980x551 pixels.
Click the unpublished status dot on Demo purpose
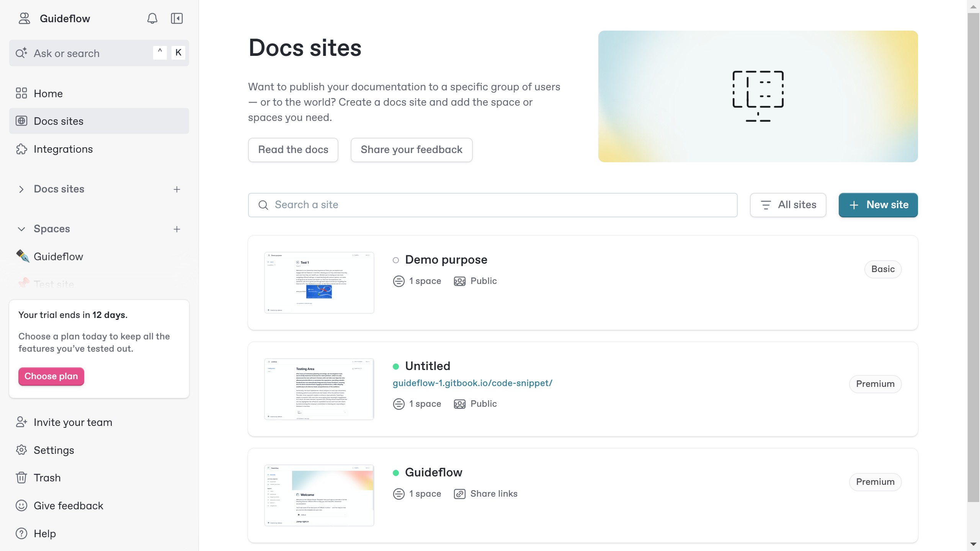click(x=396, y=260)
